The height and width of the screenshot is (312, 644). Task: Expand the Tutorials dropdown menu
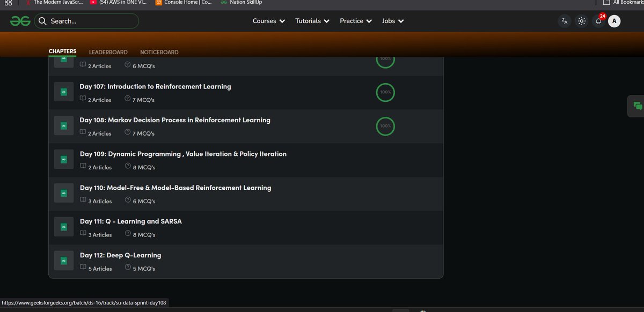[x=313, y=21]
